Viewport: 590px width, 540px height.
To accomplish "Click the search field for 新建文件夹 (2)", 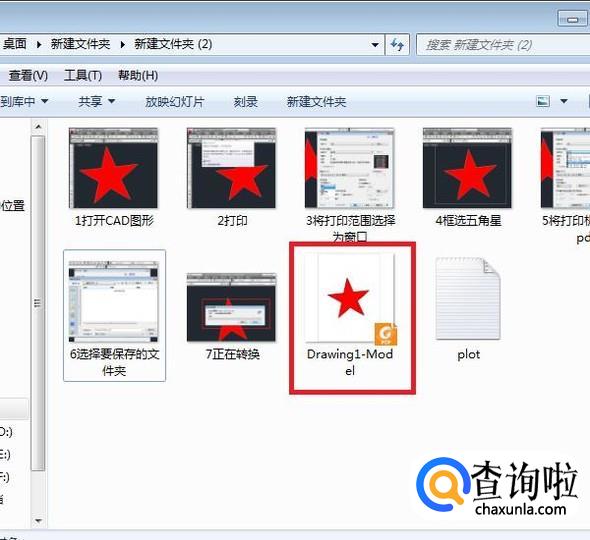I will (503, 45).
